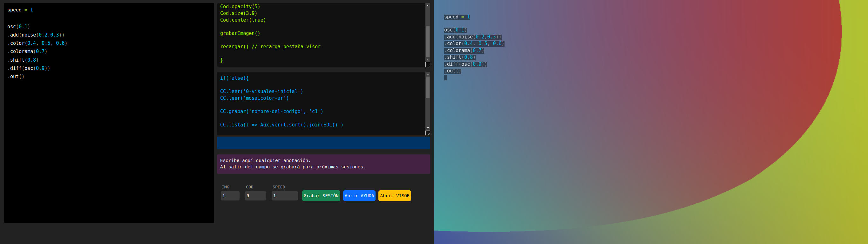868x244 pixels.
Task: Open help with Abrir AYUDA button
Action: click(x=359, y=196)
